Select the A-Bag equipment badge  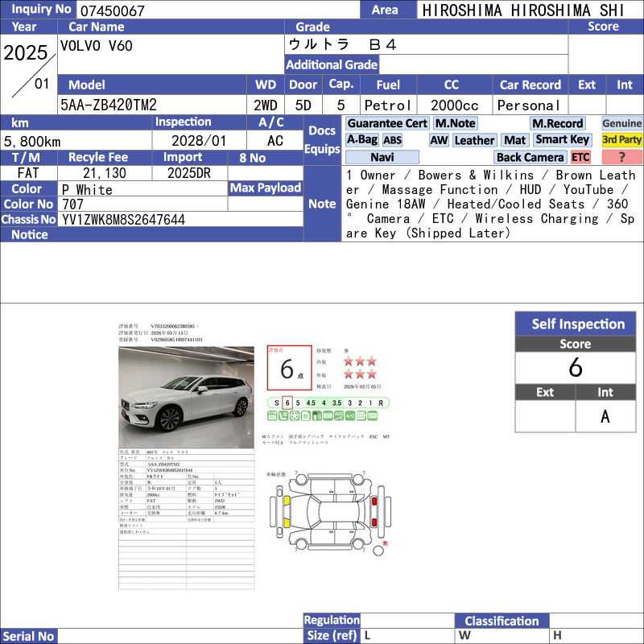[x=361, y=139]
